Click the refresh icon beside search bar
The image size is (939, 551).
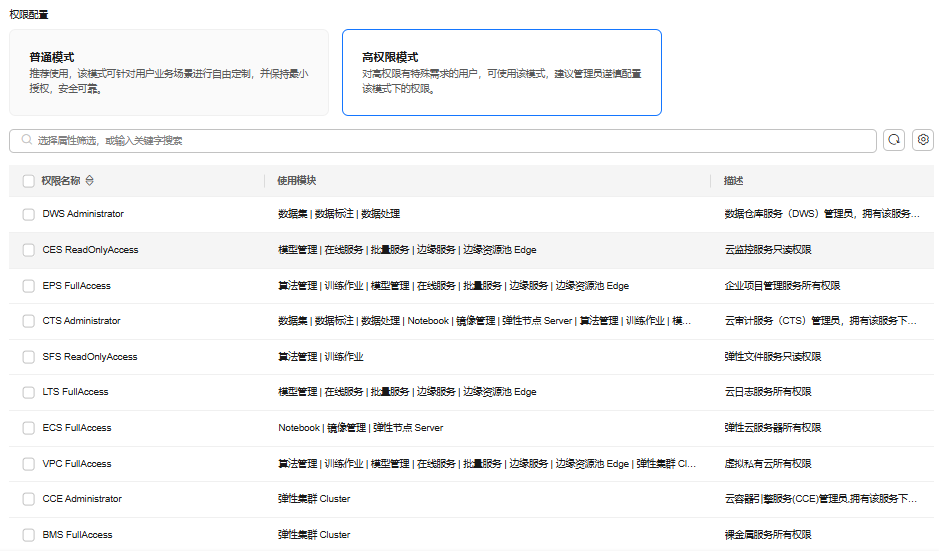tap(894, 140)
